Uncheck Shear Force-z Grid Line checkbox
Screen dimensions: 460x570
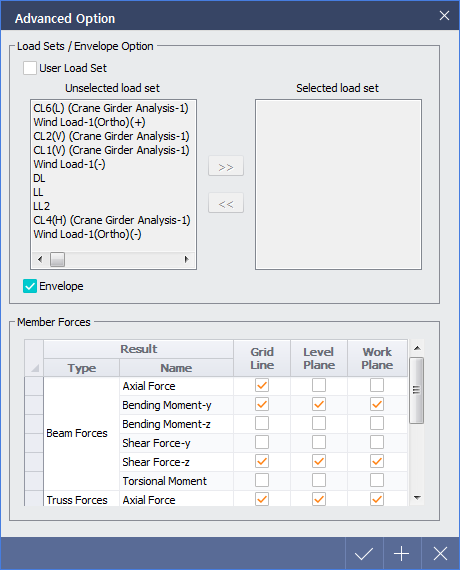pyautogui.click(x=262, y=461)
